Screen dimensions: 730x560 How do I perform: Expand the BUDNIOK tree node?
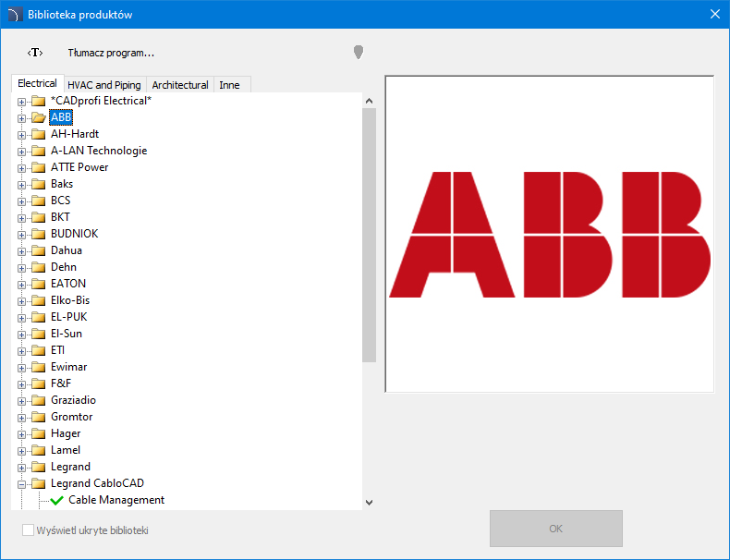[x=21, y=235]
